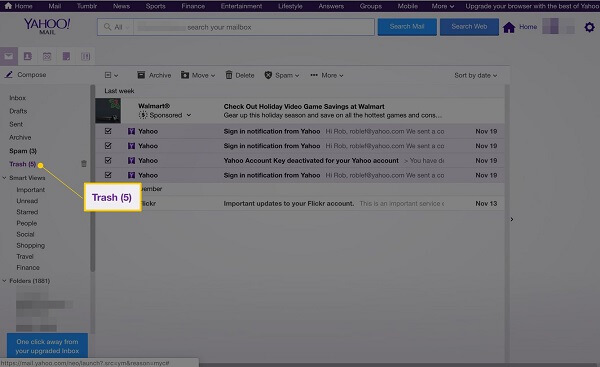Click the Archive box icon in toolbar
Screen dimensions: 600x367
pos(141,75)
